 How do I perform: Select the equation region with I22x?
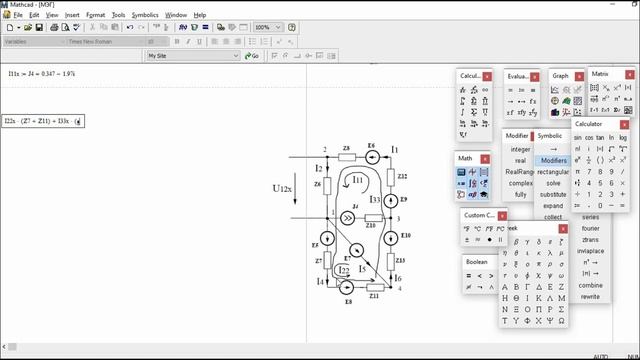pos(43,121)
